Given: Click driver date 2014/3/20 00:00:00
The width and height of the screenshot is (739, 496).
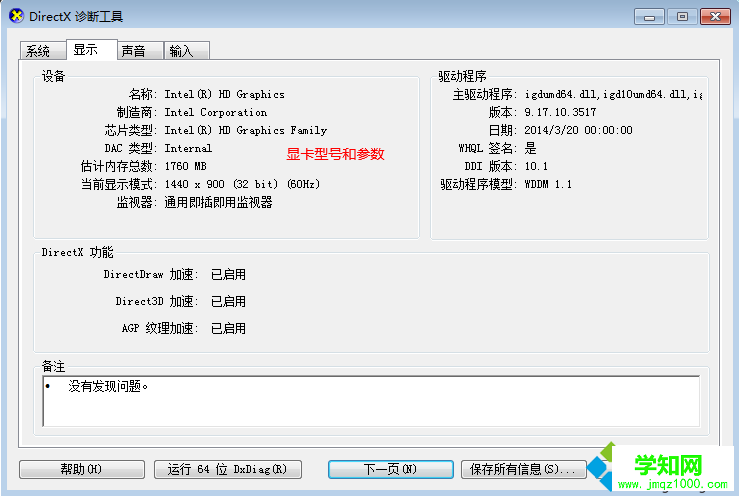Looking at the screenshot, I should 578,130.
